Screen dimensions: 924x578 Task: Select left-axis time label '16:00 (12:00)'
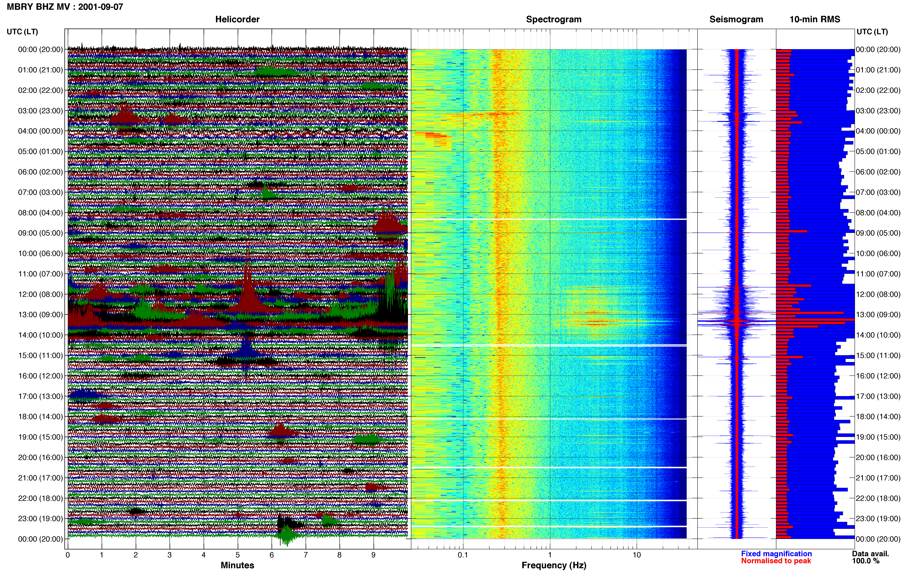41,376
